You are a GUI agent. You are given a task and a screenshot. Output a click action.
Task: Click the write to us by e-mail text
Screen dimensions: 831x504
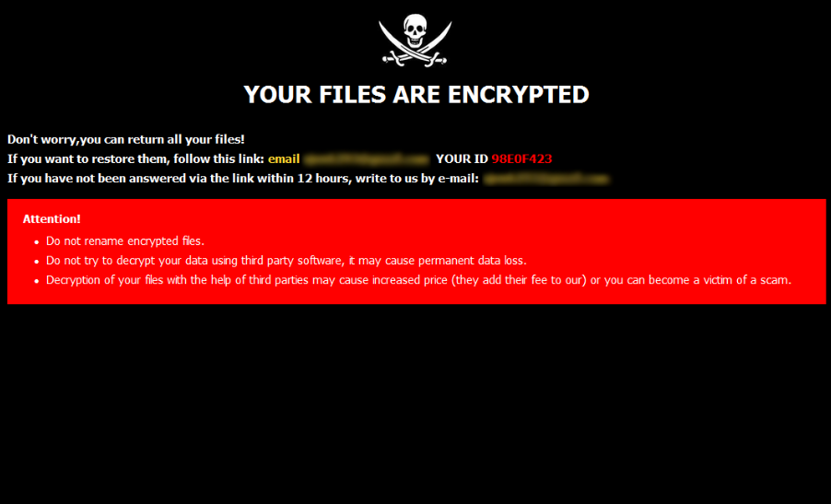pos(417,179)
